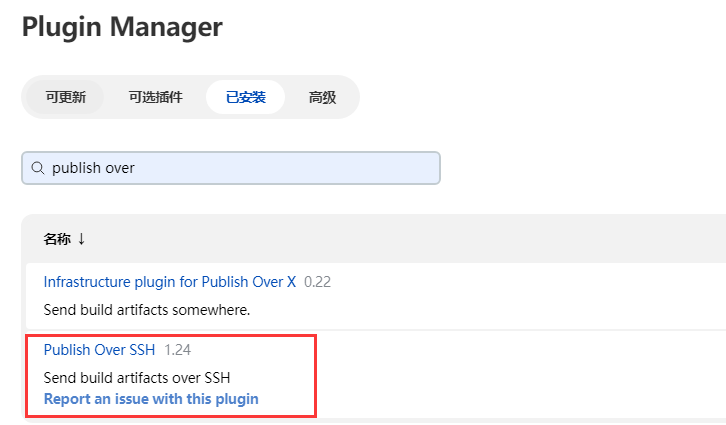Click version number 0.22
Image resolution: width=726 pixels, height=425 pixels.
(x=317, y=282)
